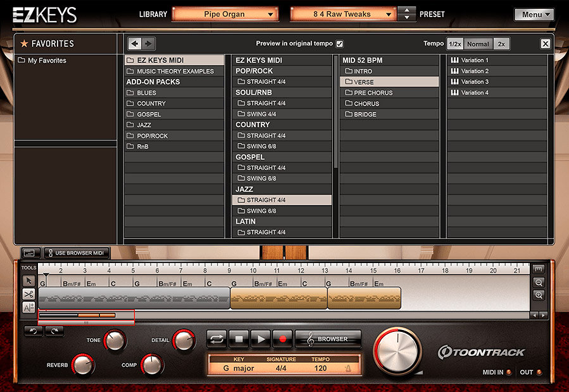Image resolution: width=569 pixels, height=392 pixels.
Task: Stop playback with the stop button
Action: [239, 339]
